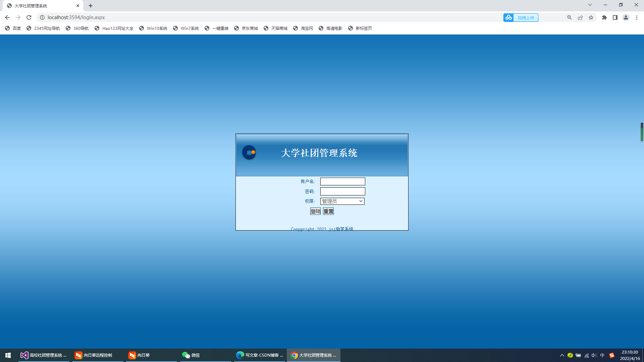
Task: Click the Baidu Cloud sync icon in toolbar
Action: tap(508, 17)
